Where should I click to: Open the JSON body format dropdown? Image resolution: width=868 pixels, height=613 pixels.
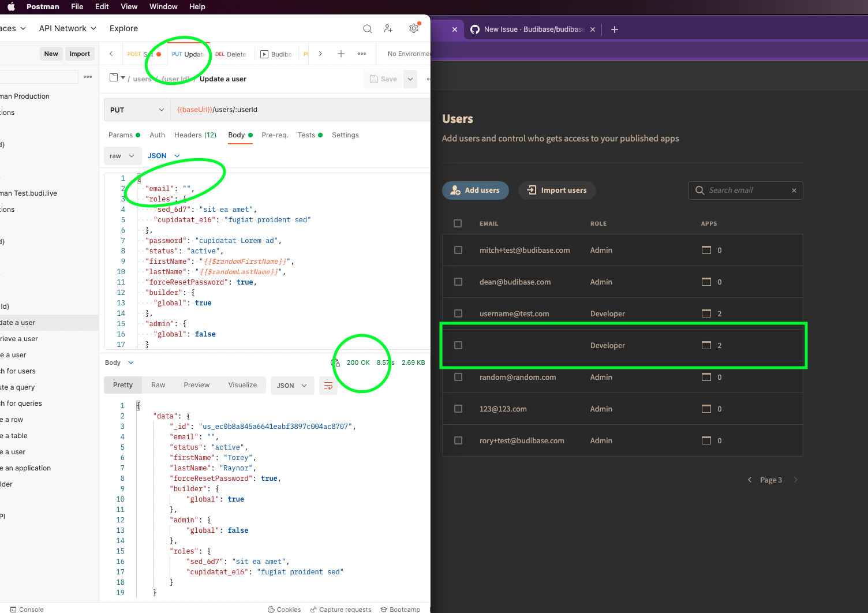[163, 155]
